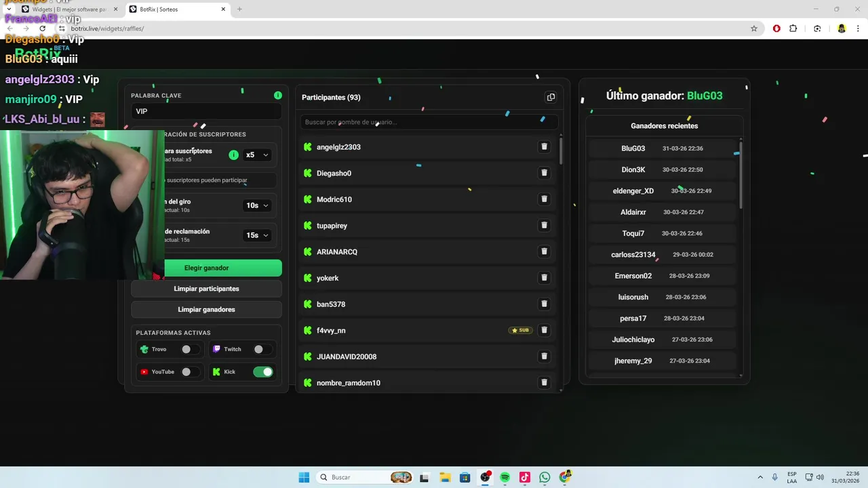
Task: Open a new browser tab
Action: [x=239, y=9]
